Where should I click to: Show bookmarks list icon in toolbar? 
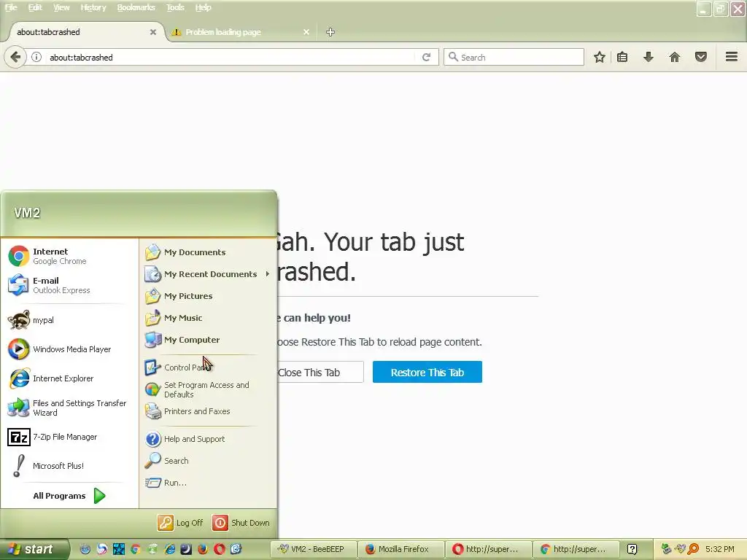coord(622,57)
